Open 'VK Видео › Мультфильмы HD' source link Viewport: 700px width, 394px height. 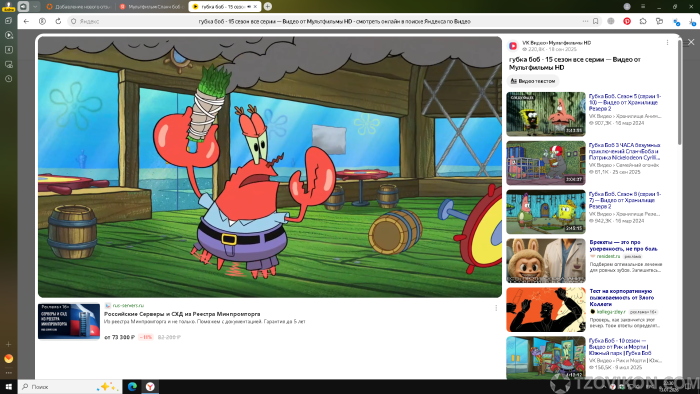[557, 43]
